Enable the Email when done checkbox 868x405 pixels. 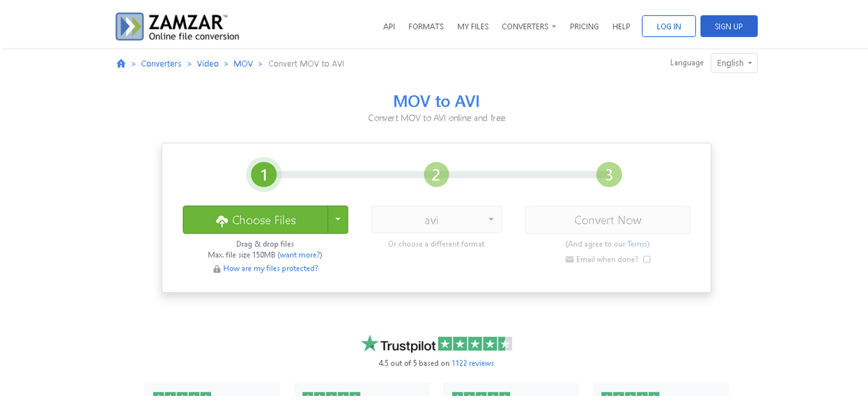coord(646,260)
